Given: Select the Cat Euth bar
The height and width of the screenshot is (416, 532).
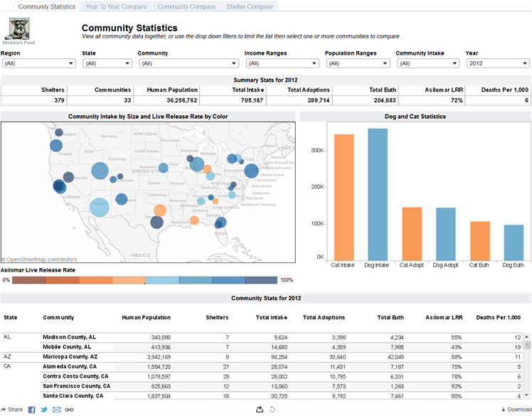Looking at the screenshot, I should tap(480, 241).
